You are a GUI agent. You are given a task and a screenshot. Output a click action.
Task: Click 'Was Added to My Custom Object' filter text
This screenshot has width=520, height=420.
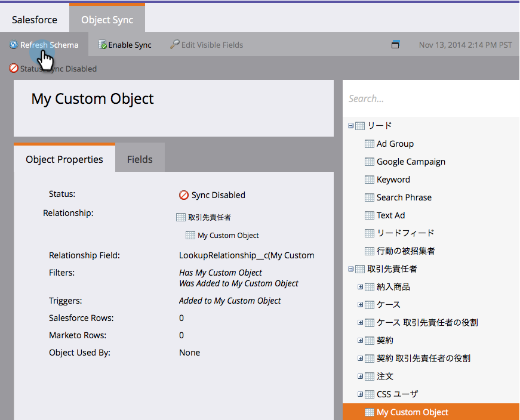coord(239,283)
